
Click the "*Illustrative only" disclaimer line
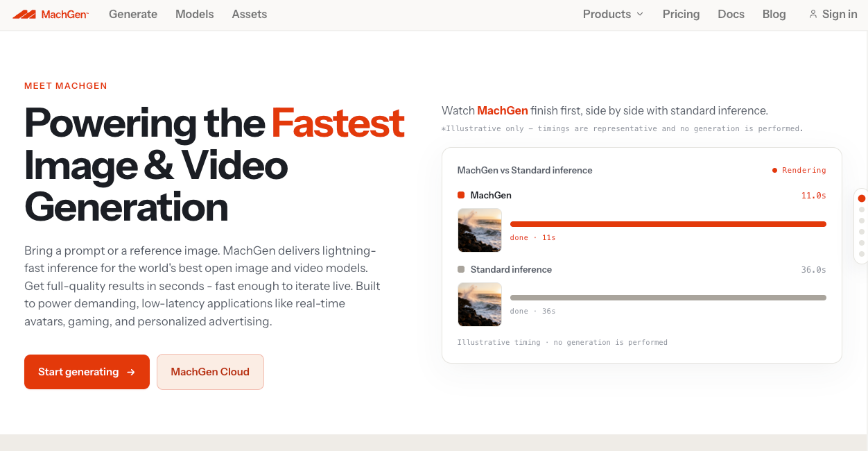[x=623, y=128]
